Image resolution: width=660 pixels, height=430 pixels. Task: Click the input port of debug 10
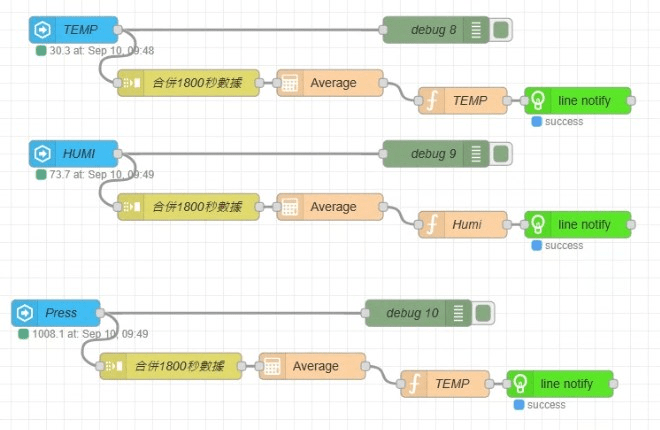click(365, 313)
